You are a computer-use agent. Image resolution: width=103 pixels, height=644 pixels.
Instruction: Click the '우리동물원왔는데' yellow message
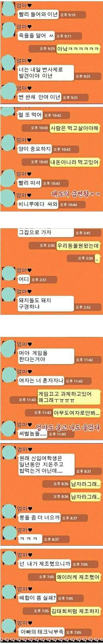pyautogui.click(x=78, y=246)
